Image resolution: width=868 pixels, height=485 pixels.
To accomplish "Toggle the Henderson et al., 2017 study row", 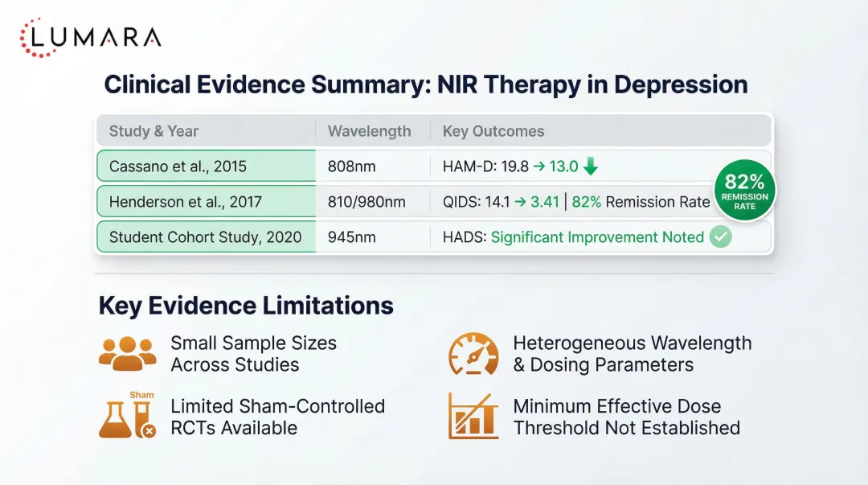I will 205,201.
